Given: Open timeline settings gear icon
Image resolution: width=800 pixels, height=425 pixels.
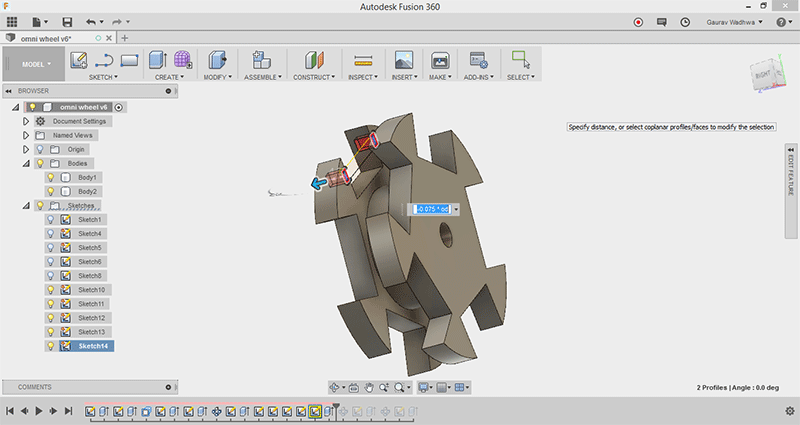Looking at the screenshot, I should pyautogui.click(x=790, y=411).
